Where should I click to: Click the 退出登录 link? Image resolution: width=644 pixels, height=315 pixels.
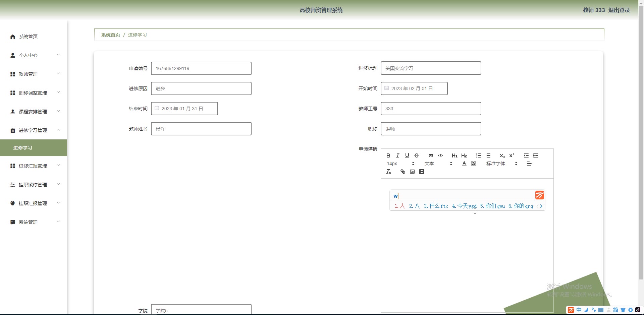point(619,10)
